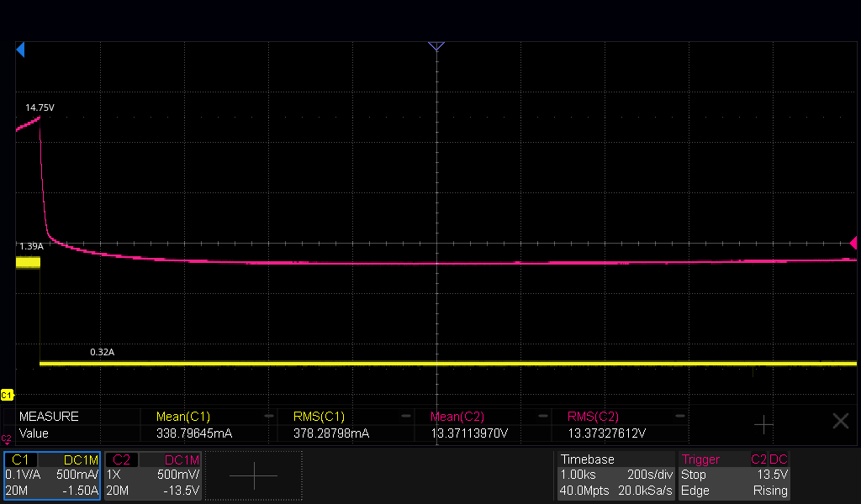Click the 40.0Mpts memory depth value

(x=584, y=491)
